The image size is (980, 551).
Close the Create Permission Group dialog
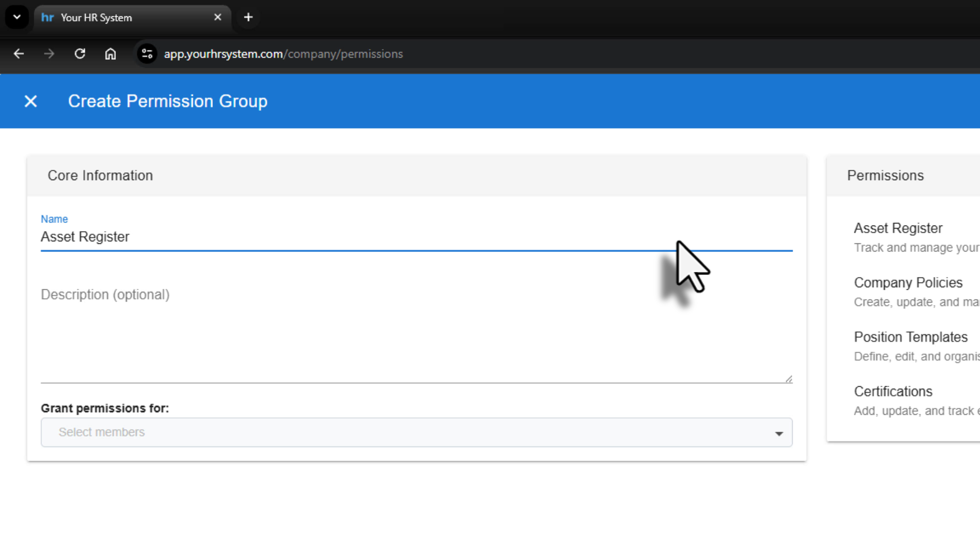31,101
